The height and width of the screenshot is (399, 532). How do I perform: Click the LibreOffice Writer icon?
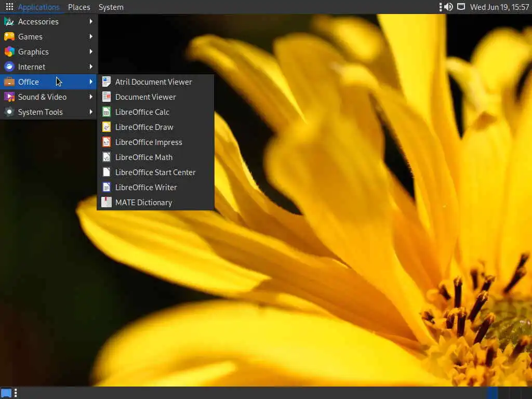coord(107,187)
